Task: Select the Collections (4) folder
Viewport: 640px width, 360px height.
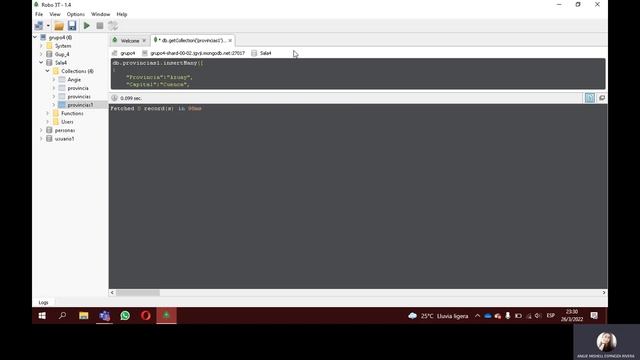Action: coord(77,71)
